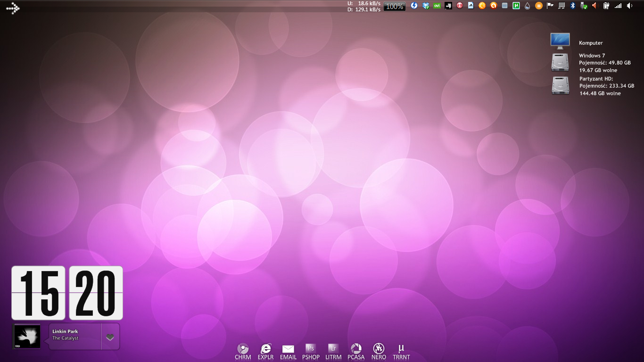The height and width of the screenshot is (362, 644).
Task: Click the clock hour 15 flip card
Action: coord(39,293)
